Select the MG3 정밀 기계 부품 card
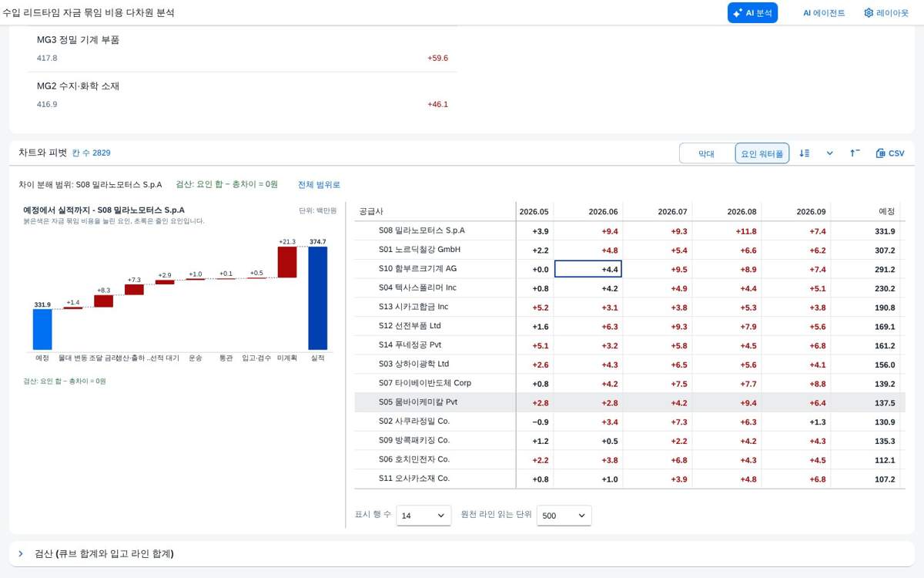The height and width of the screenshot is (578, 924). [x=243, y=49]
